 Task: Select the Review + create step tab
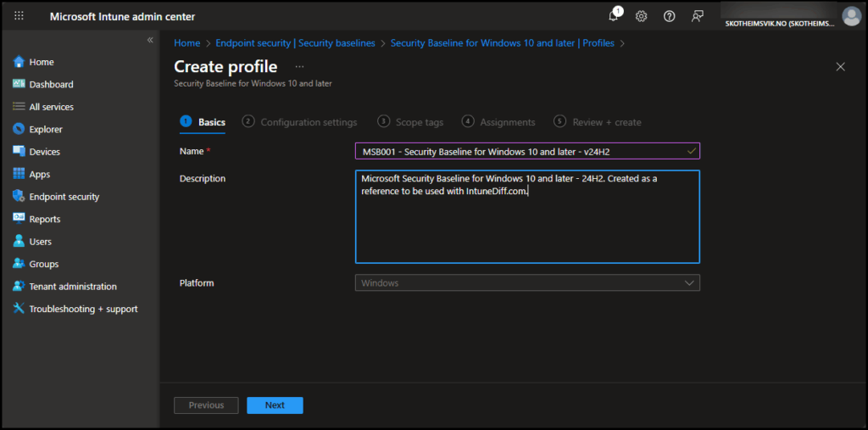coord(598,122)
